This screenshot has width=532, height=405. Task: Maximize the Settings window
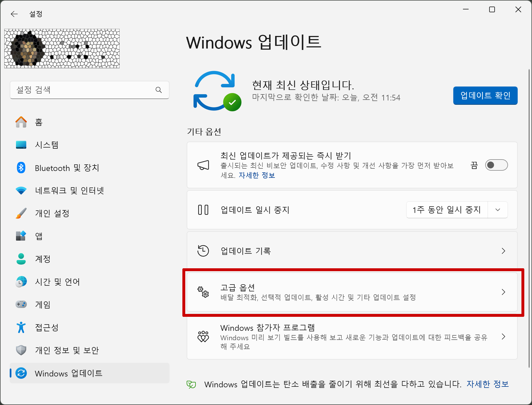pos(492,9)
